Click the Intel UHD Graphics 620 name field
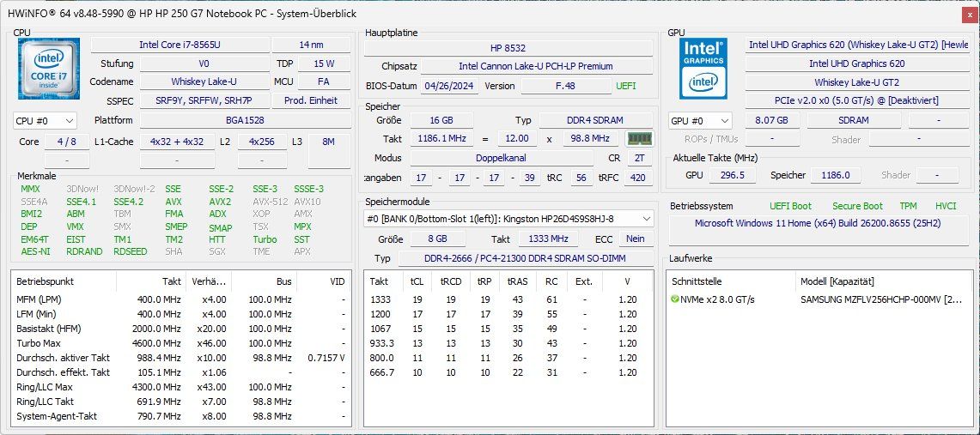Viewport: 980px width, 435px height. (x=857, y=63)
